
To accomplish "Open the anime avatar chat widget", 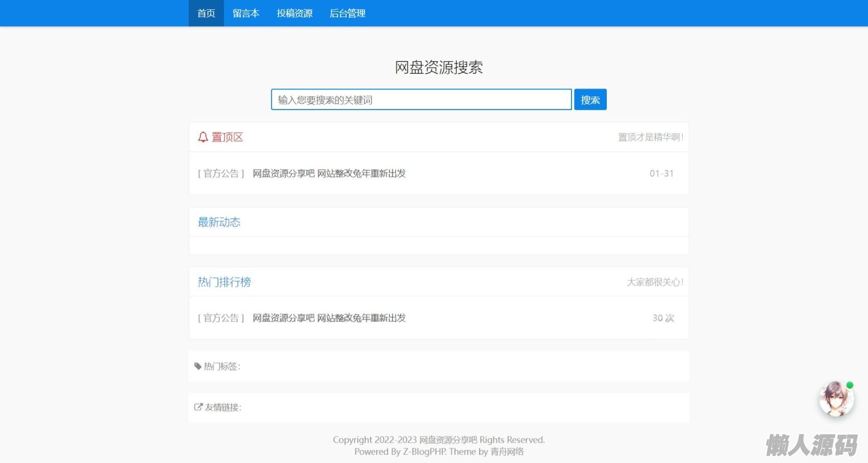I will [836, 399].
